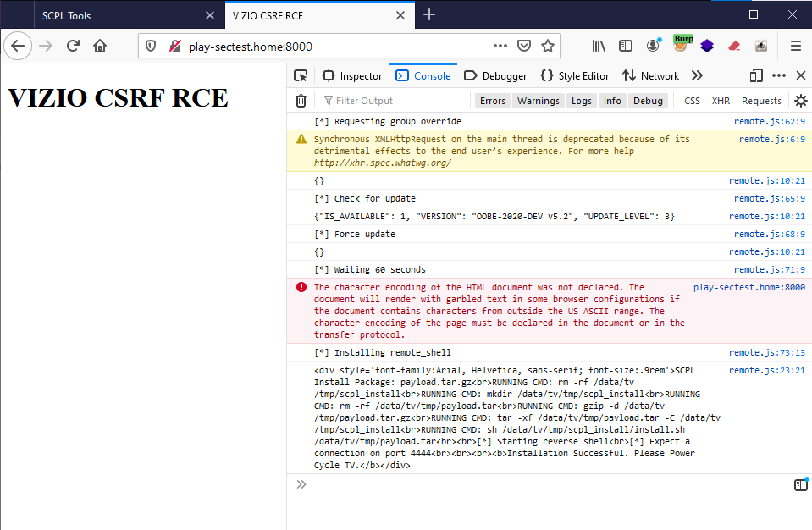Open source link remote.js:65:9

[x=770, y=198]
